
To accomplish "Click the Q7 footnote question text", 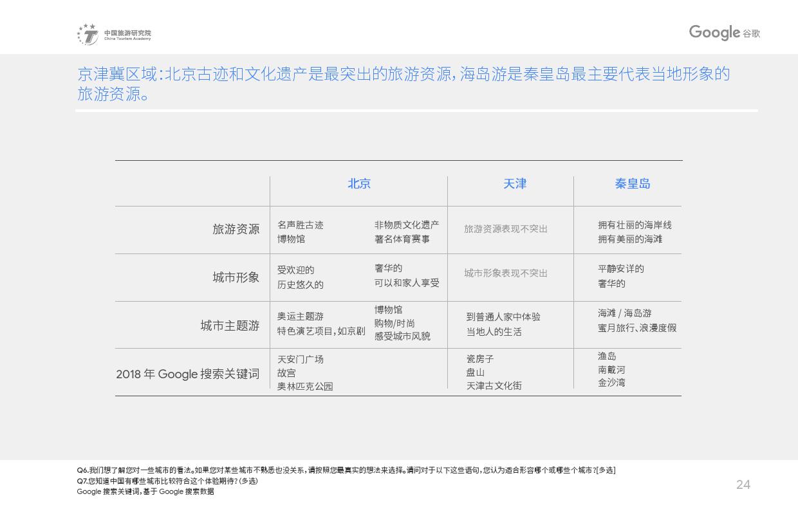I will point(167,481).
